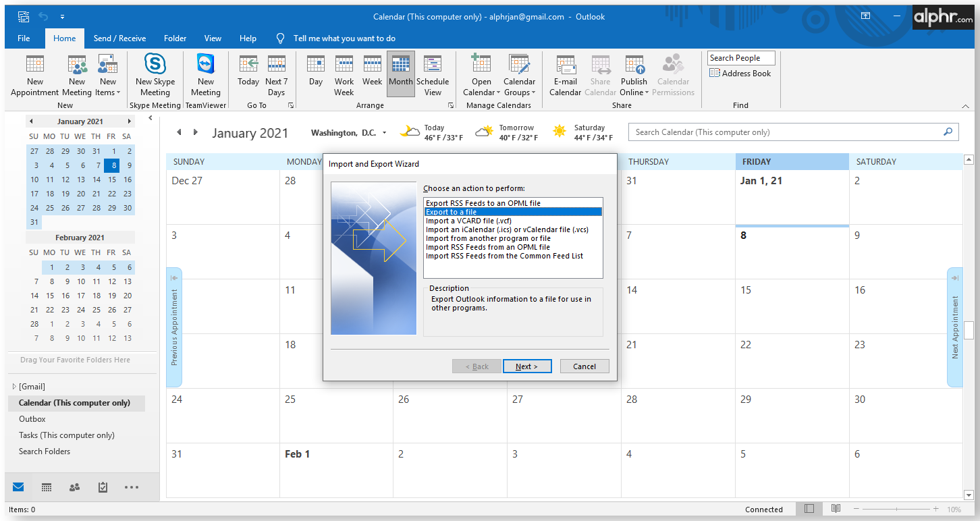Screen dimensions: 980x521
Task: Open Ribbon Display Options
Action: [865, 16]
